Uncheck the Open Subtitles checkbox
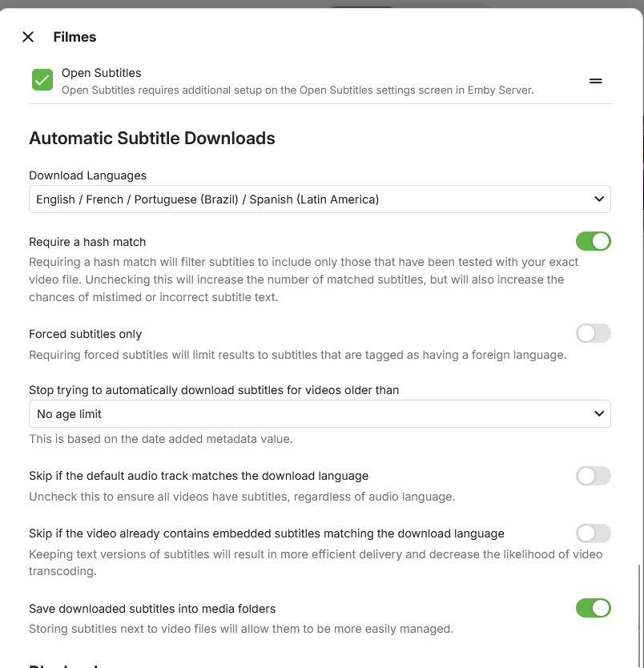Screen dimensions: 644x668 [x=42, y=80]
